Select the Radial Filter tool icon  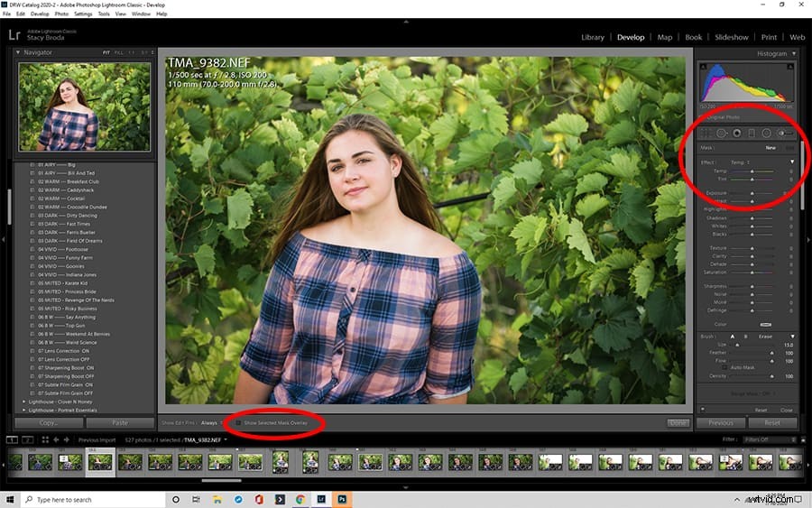(x=766, y=134)
